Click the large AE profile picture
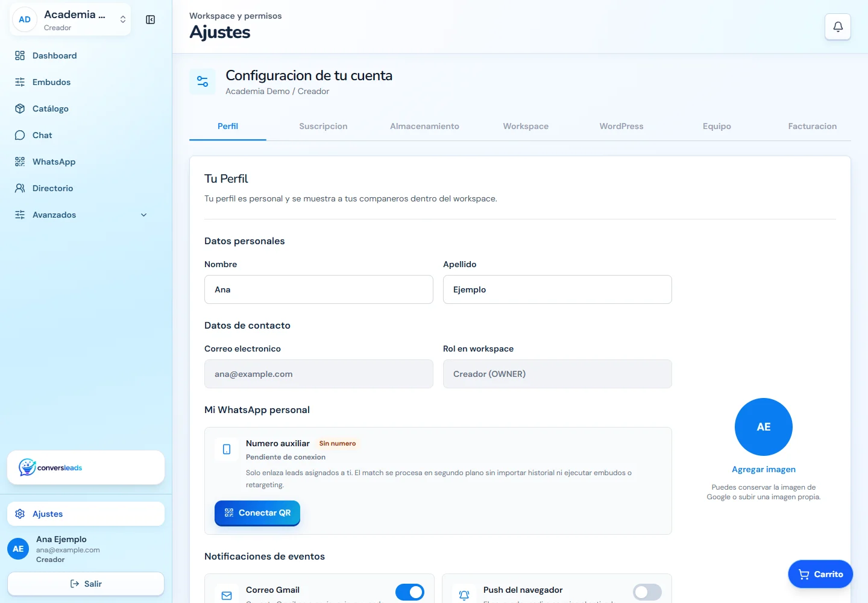This screenshot has height=603, width=868. pyautogui.click(x=764, y=427)
